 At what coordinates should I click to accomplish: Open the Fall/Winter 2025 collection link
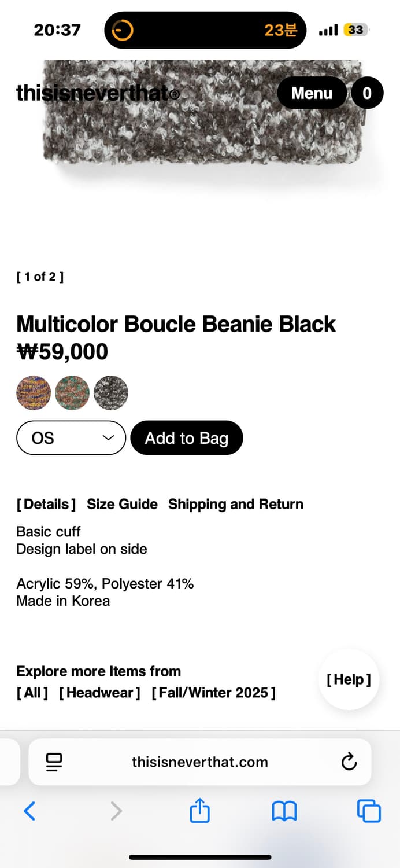(213, 693)
